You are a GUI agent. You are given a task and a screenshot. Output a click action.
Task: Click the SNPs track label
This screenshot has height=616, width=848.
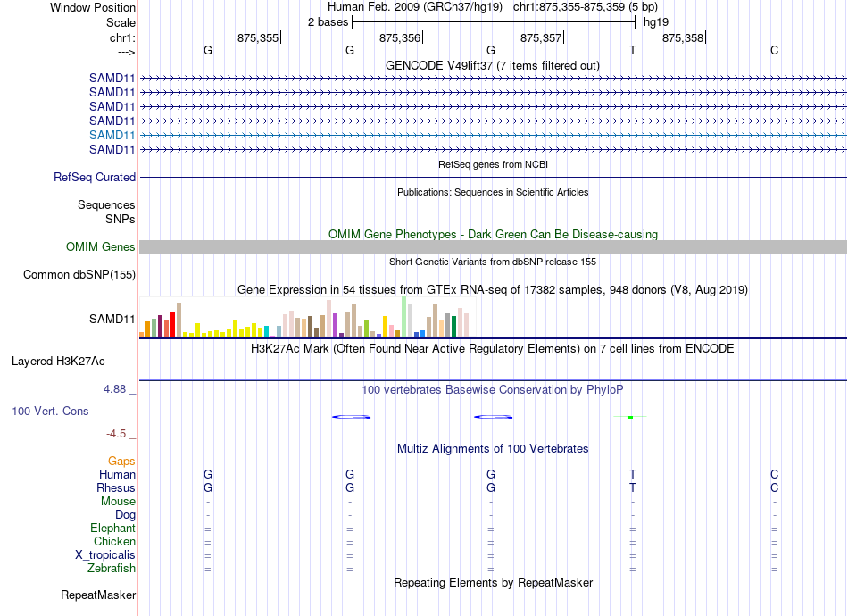pyautogui.click(x=121, y=219)
